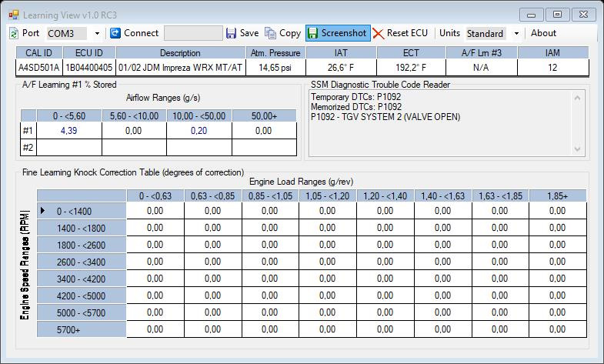This screenshot has width=604, height=364.
Task: Click the ECU ID column header
Action: click(x=89, y=53)
